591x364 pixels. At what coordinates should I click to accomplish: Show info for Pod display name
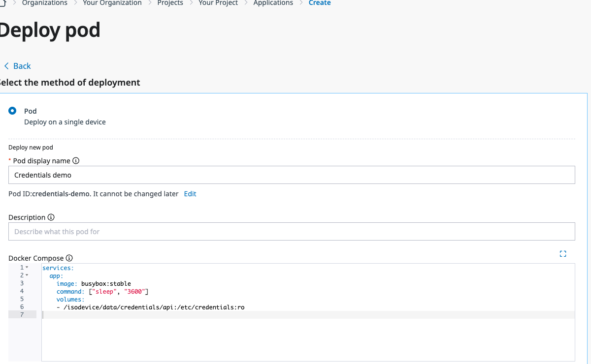(76, 161)
